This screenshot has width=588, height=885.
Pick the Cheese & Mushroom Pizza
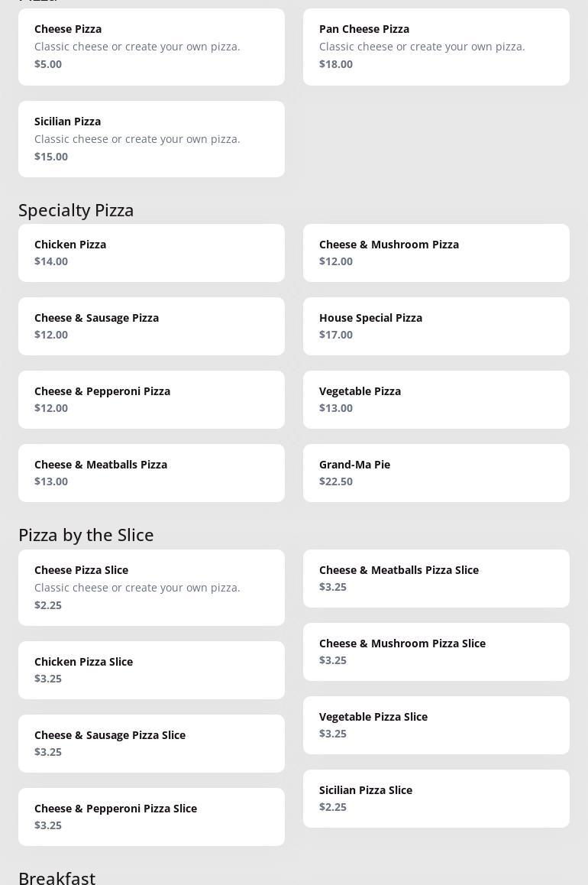click(x=436, y=253)
